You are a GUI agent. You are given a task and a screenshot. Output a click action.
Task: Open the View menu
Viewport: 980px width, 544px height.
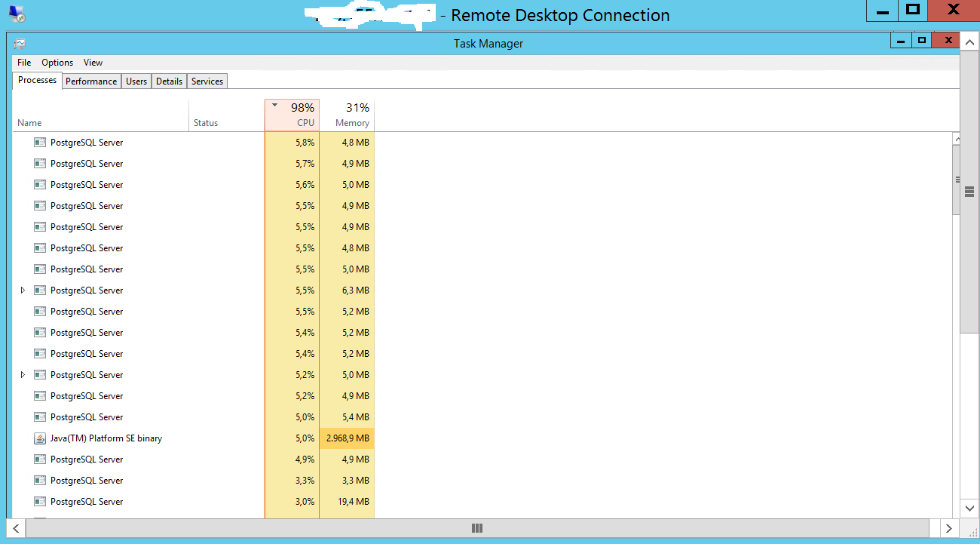click(x=93, y=63)
